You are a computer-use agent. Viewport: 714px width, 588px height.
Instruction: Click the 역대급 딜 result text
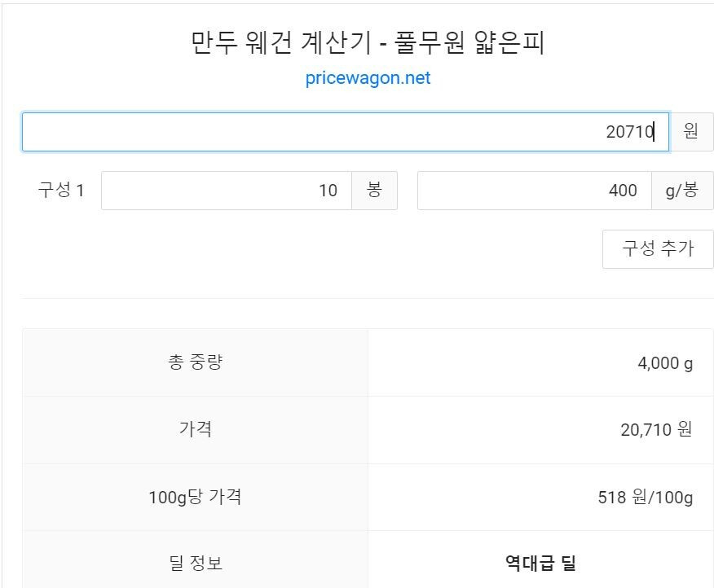pyautogui.click(x=540, y=564)
